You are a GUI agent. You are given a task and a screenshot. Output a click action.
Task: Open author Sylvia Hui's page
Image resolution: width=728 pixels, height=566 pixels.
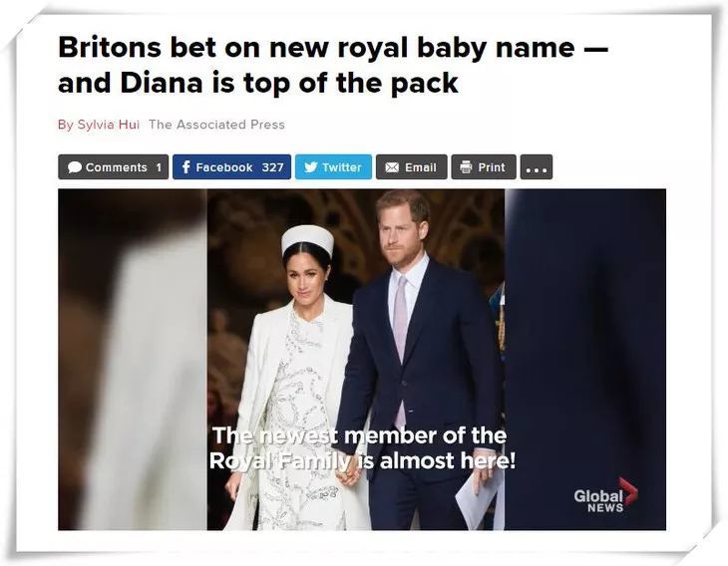(108, 125)
